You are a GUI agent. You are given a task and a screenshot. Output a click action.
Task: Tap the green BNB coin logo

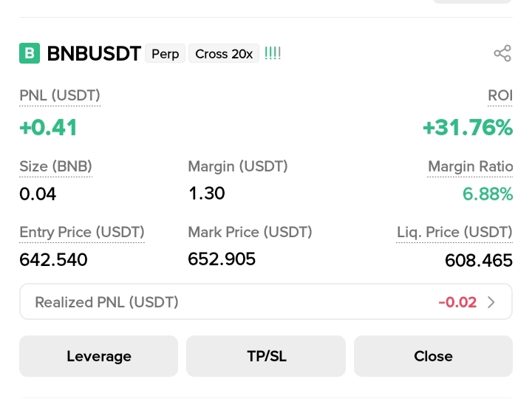[x=30, y=53]
